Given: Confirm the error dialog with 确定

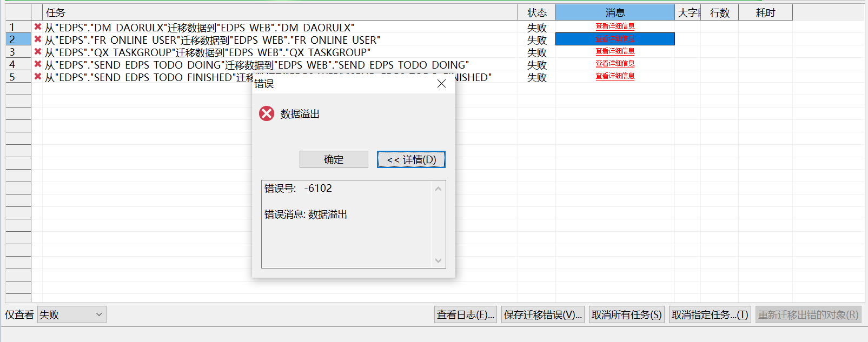Looking at the screenshot, I should (334, 159).
